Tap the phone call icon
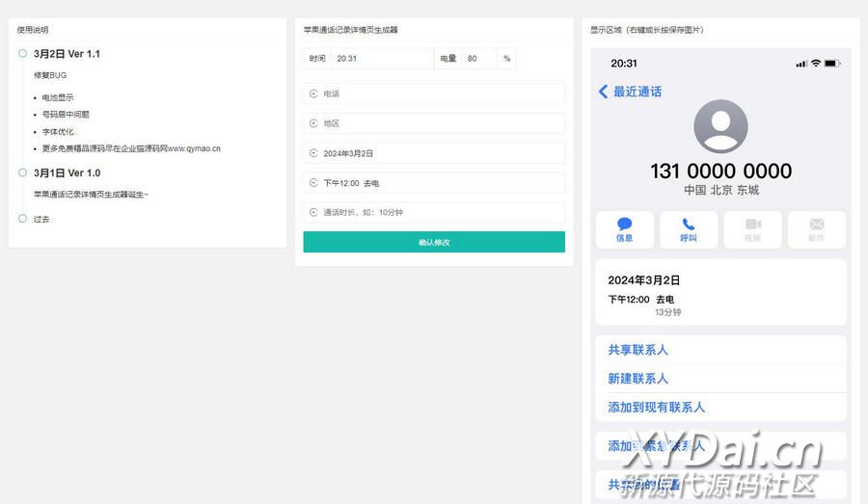The width and height of the screenshot is (868, 504). coord(689,225)
